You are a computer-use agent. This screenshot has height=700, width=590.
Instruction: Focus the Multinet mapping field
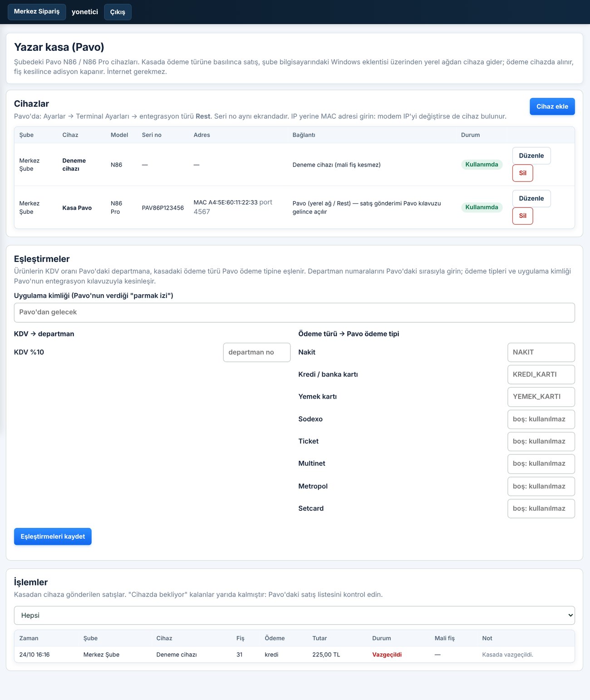coord(541,463)
